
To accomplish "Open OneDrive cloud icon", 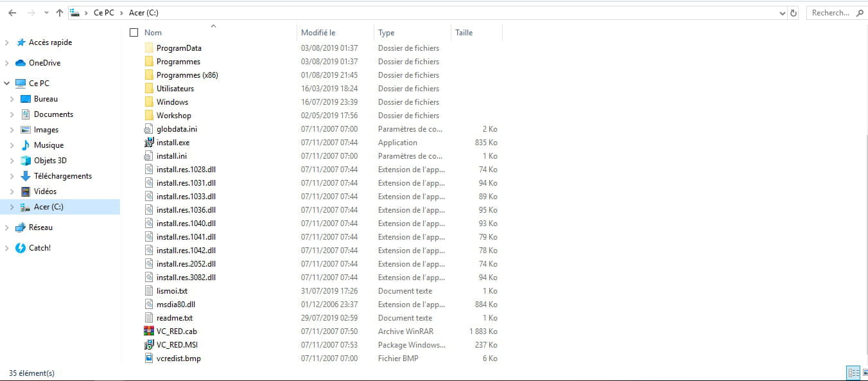I will [20, 63].
